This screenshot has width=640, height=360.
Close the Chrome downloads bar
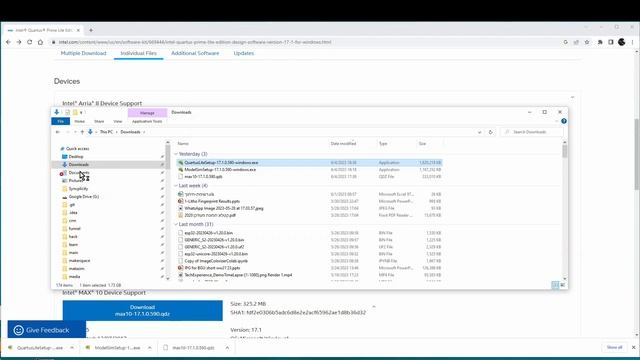[x=633, y=347]
